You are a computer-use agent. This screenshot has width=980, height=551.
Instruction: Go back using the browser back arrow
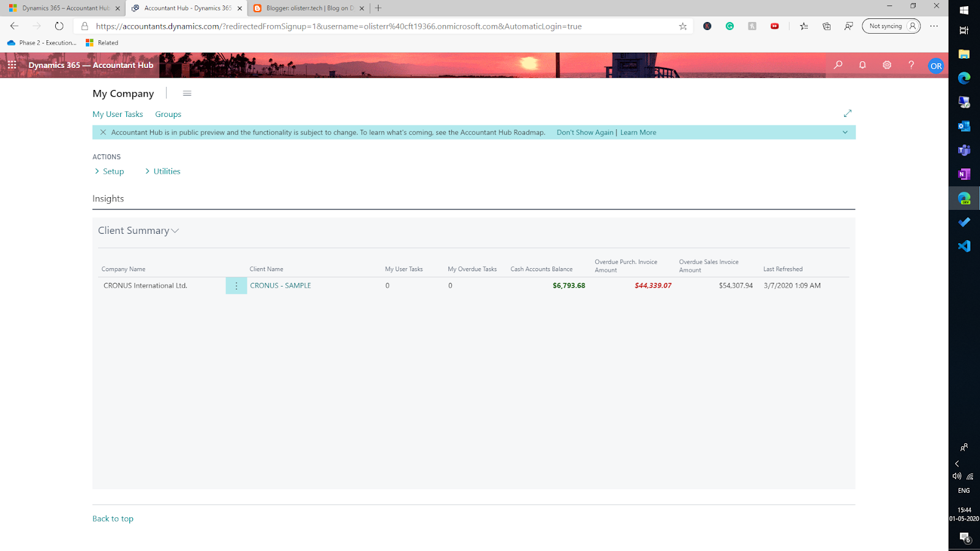coord(14,26)
